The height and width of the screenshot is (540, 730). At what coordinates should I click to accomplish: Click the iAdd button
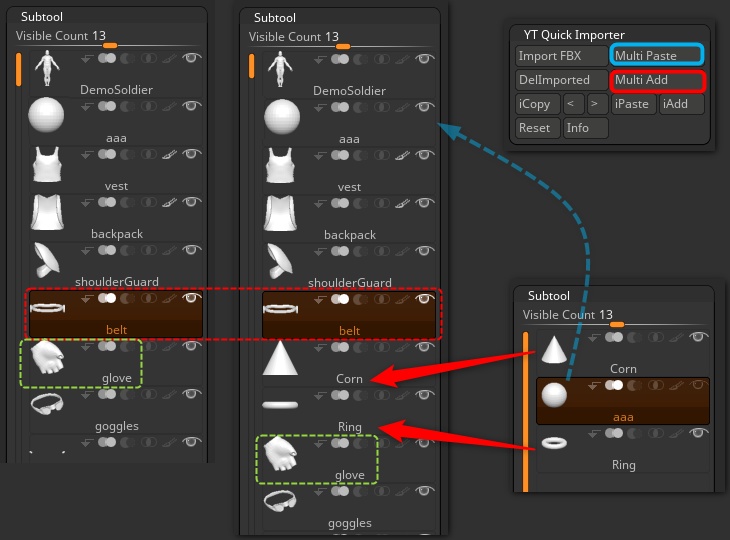(681, 104)
